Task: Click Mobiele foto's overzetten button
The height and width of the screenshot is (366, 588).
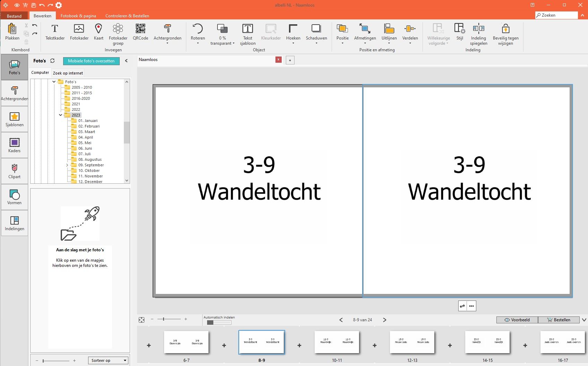Action: [x=91, y=61]
